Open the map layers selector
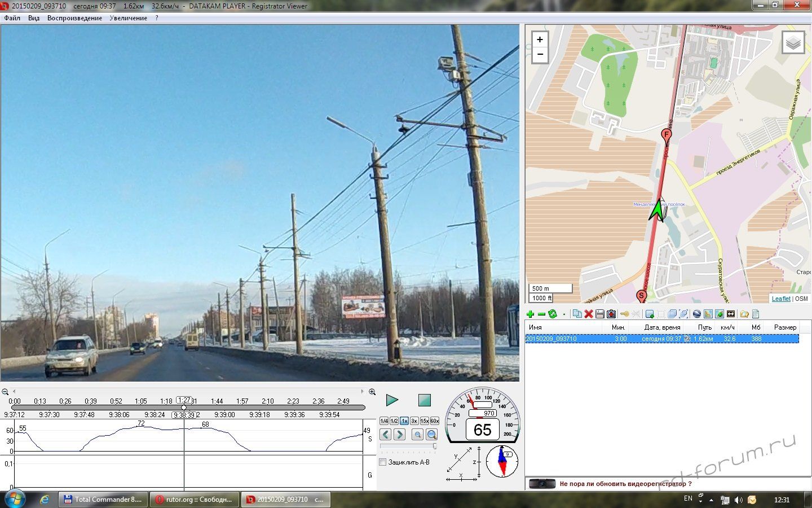 pos(793,43)
